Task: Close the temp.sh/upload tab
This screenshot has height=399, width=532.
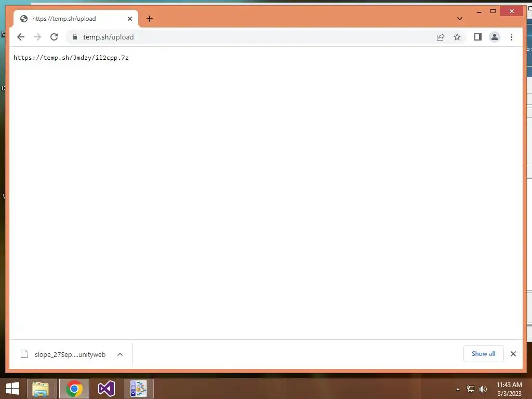Action: (x=129, y=19)
